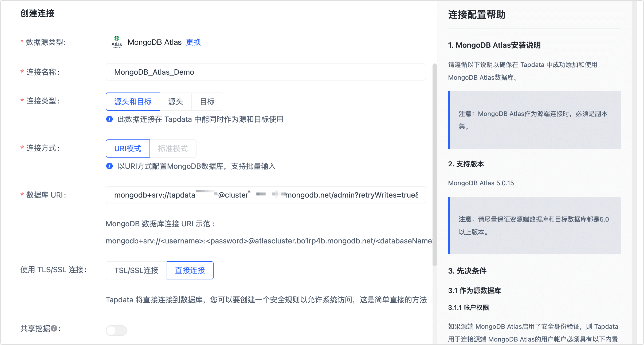Switch to 标准模式 connection mode

173,149
